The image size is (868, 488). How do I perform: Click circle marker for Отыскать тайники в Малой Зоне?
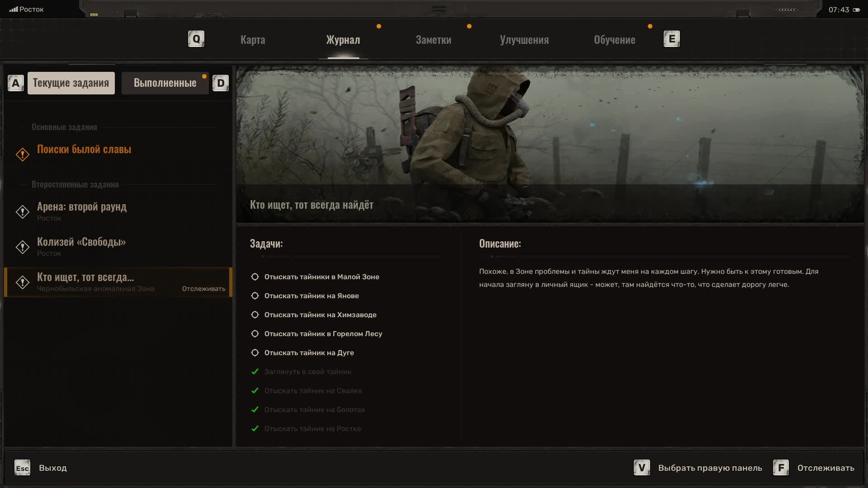click(255, 277)
